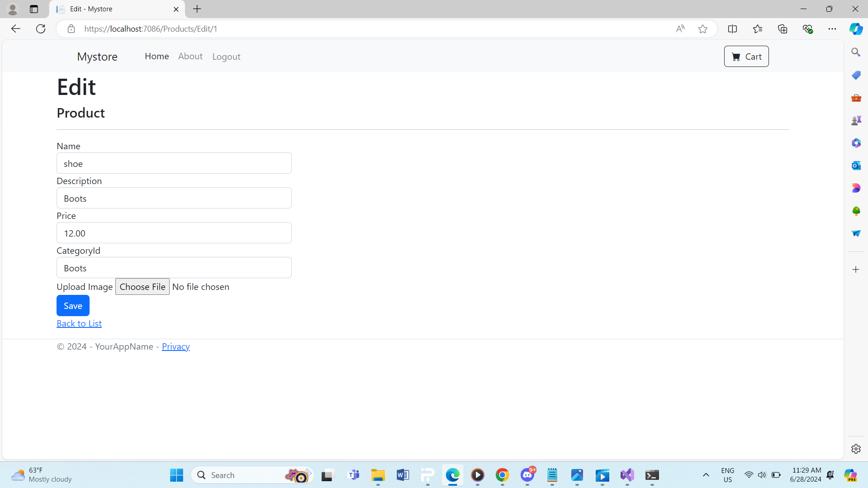Open Tools sidebar icon
868x488 pixels.
[856, 98]
